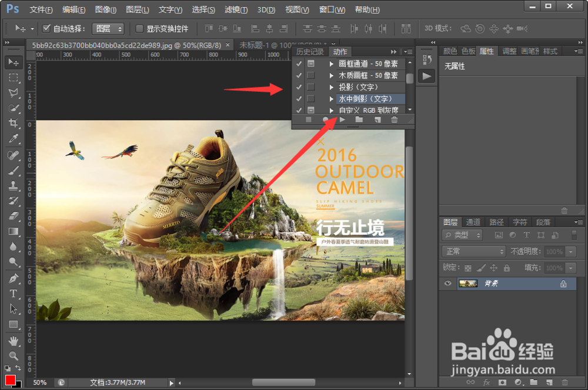
Task: Select the Eraser tool
Action: click(x=14, y=216)
